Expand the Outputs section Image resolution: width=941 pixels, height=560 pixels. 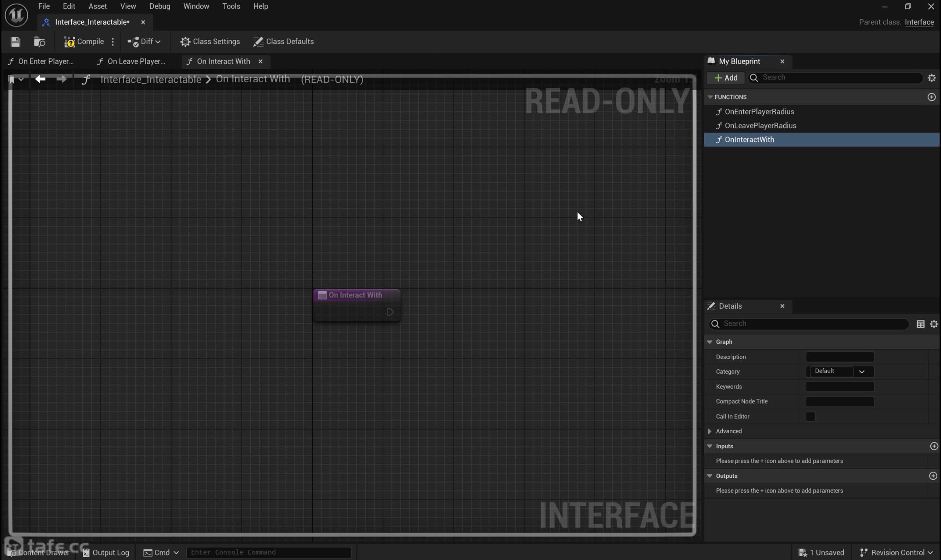coord(709,476)
